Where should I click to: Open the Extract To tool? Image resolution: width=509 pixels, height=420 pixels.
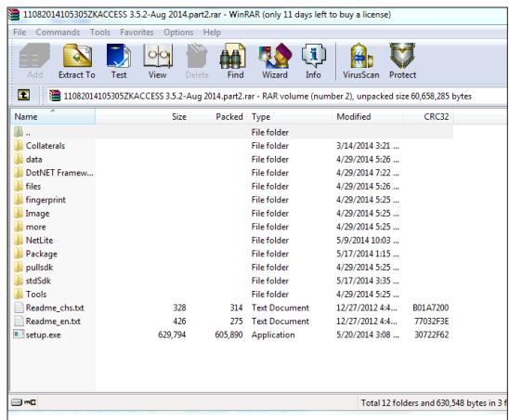(77, 61)
